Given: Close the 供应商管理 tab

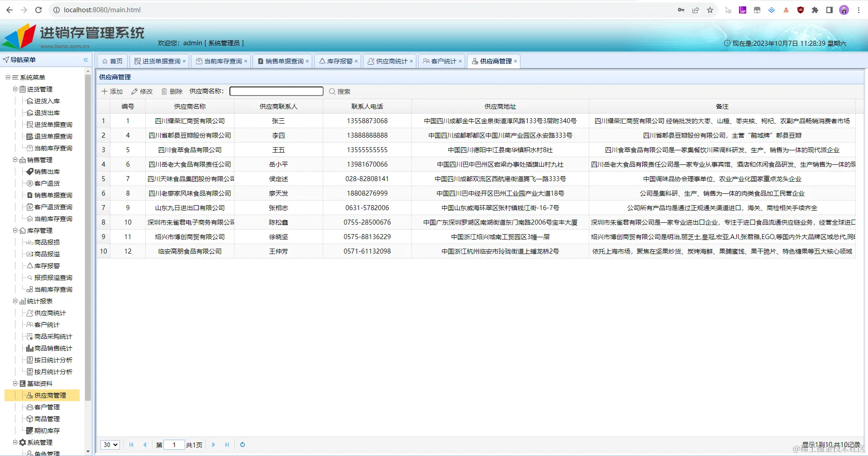Looking at the screenshot, I should tap(515, 61).
